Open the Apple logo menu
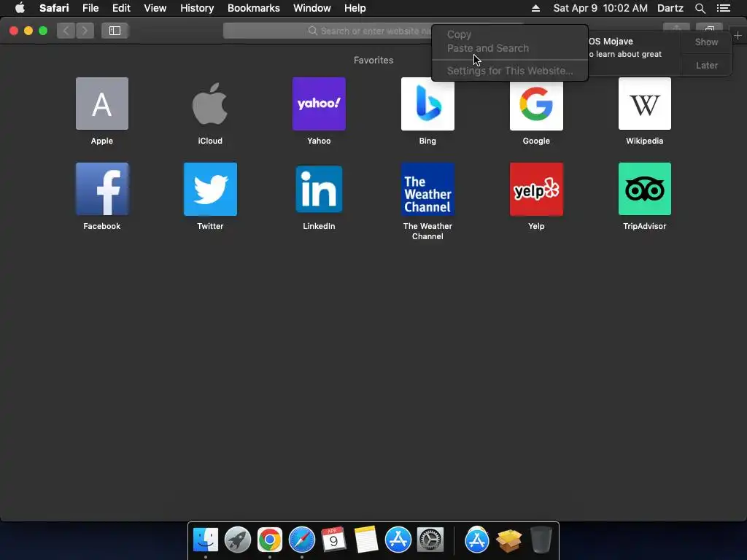The height and width of the screenshot is (560, 747). [x=20, y=8]
